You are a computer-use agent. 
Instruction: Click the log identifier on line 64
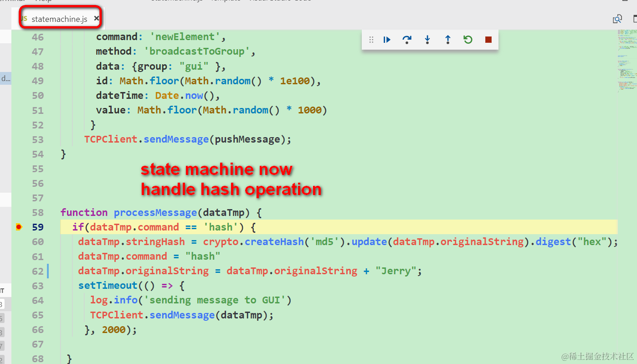99,300
